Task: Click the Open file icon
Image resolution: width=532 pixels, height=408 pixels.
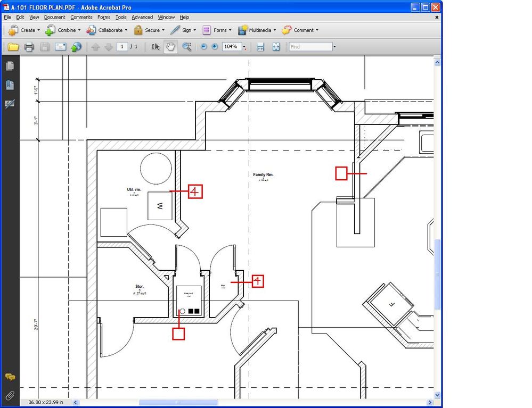Action: pyautogui.click(x=13, y=47)
